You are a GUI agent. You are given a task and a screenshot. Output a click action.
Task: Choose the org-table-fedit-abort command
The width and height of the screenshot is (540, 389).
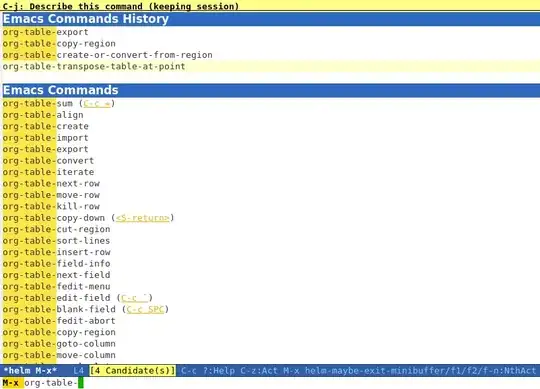coord(59,320)
